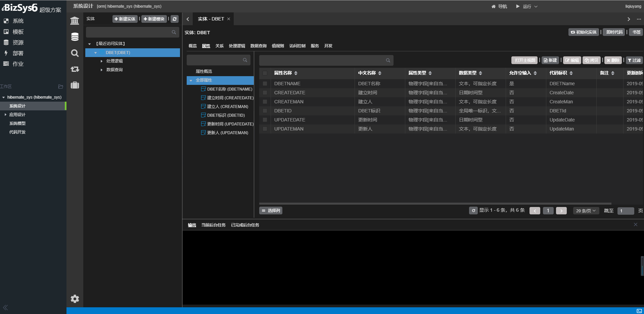This screenshot has height=314, width=644.
Task: Open 系统 in the left main menu
Action: click(18, 21)
